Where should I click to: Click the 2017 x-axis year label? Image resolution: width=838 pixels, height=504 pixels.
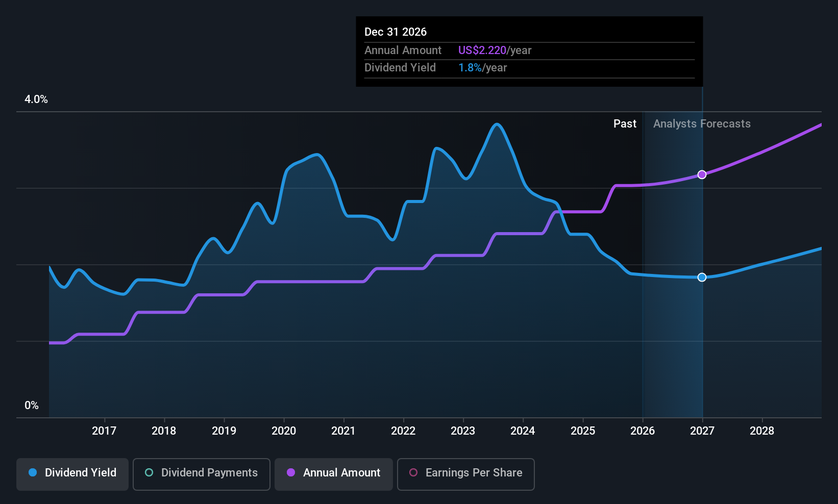(x=104, y=431)
